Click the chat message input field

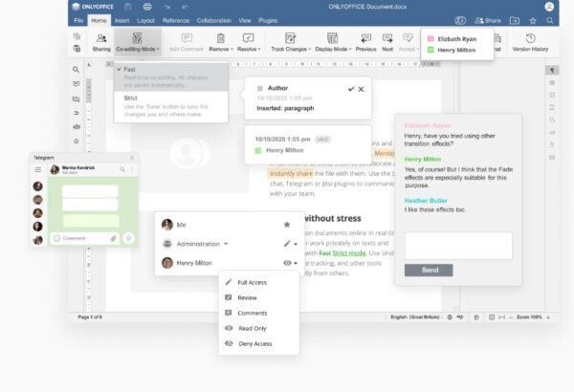[458, 246]
